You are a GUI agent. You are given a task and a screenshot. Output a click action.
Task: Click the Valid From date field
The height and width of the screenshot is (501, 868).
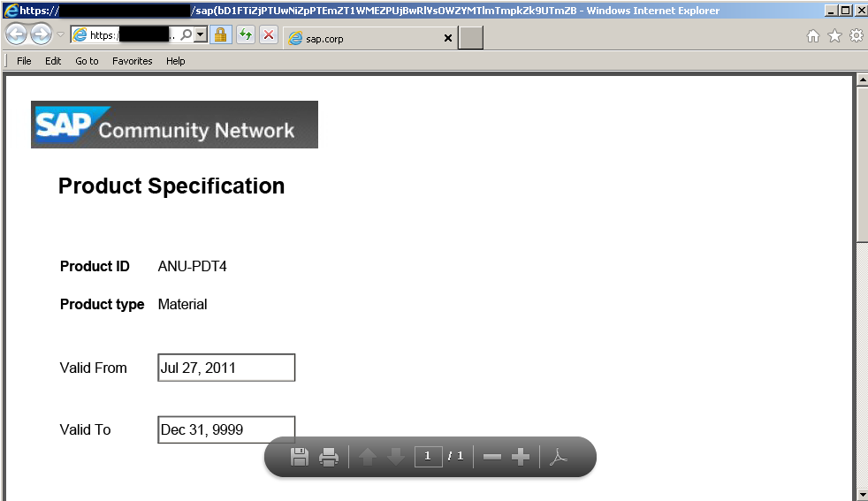226,368
